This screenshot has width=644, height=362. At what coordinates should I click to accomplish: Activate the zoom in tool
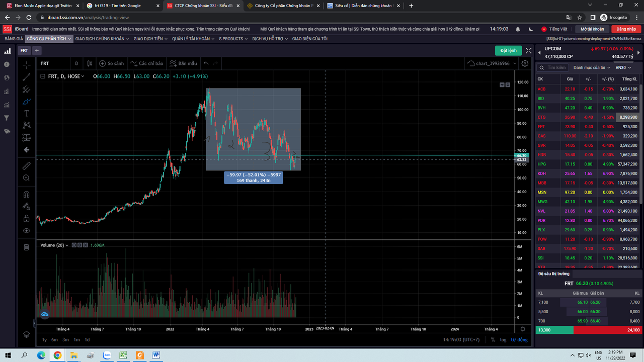click(26, 177)
